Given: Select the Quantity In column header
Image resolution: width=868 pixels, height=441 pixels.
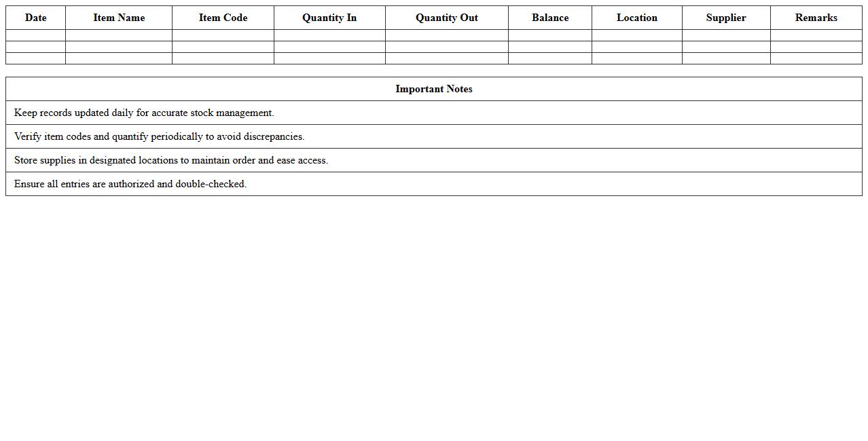Looking at the screenshot, I should [x=329, y=18].
